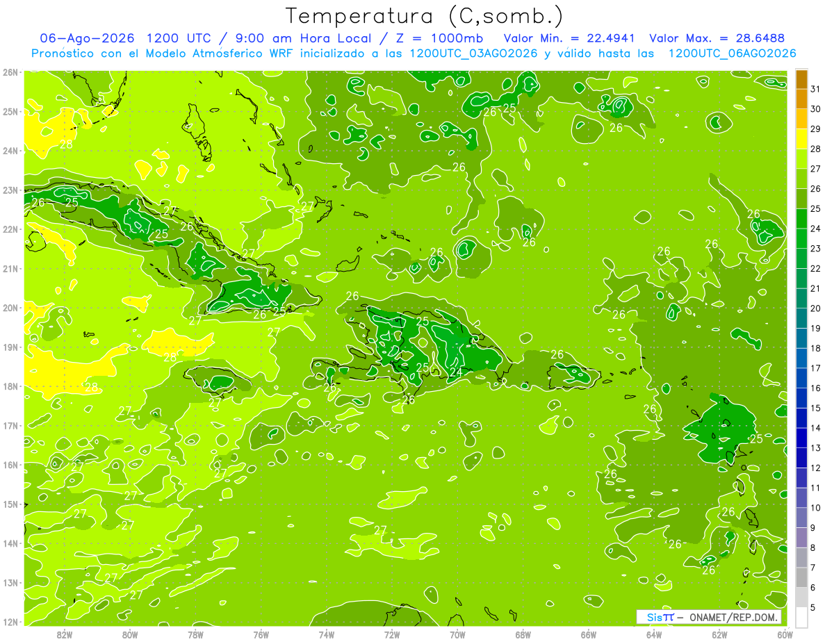The width and height of the screenshot is (834, 644).
Task: Select the Valor Max. = 28.6488 text
Action: pyautogui.click(x=717, y=38)
